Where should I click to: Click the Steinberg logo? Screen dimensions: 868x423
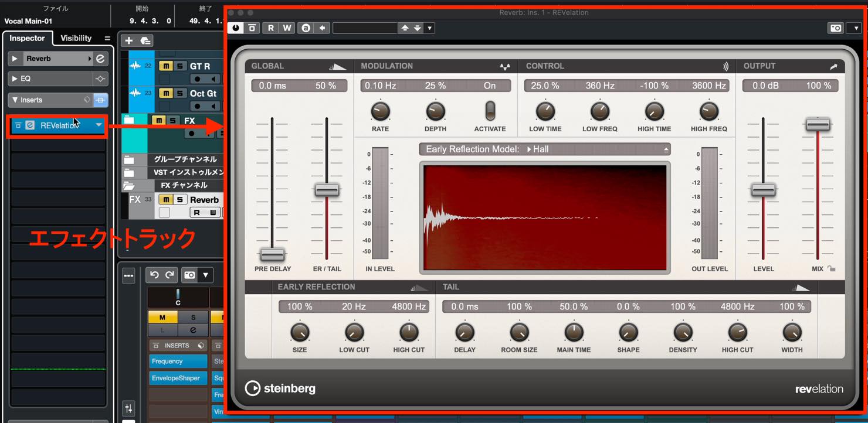click(x=280, y=388)
